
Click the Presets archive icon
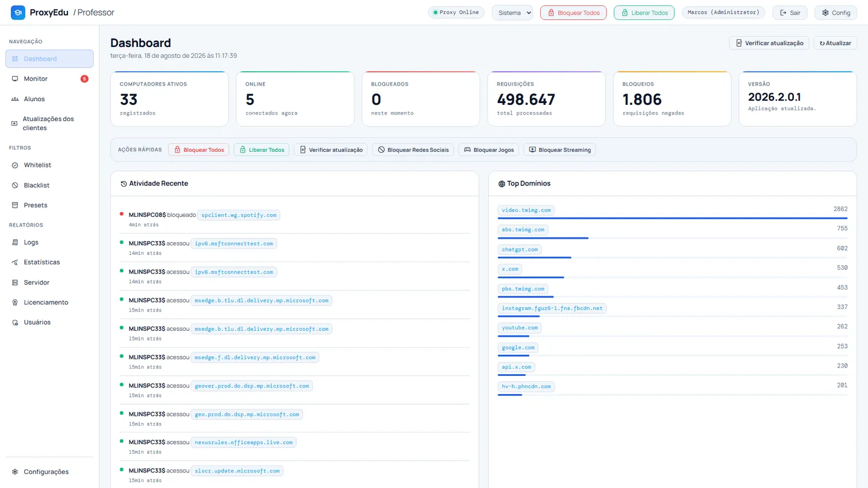(15, 205)
